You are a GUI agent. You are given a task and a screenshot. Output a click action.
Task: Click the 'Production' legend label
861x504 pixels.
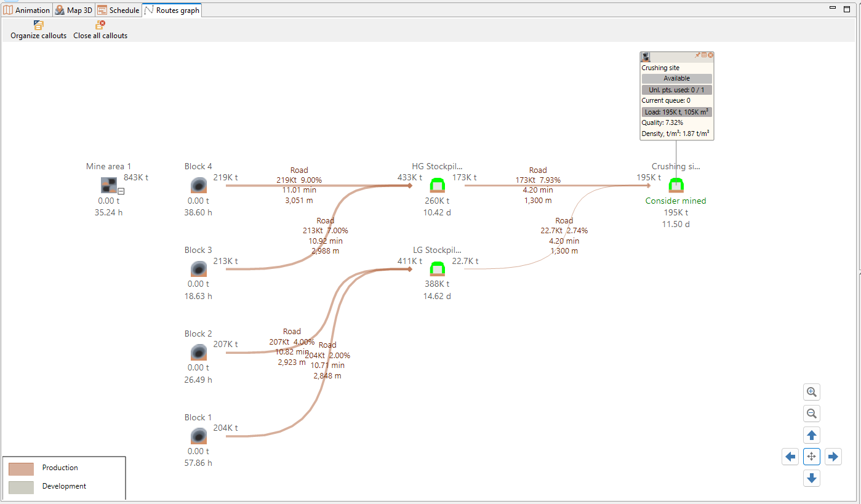(60, 468)
